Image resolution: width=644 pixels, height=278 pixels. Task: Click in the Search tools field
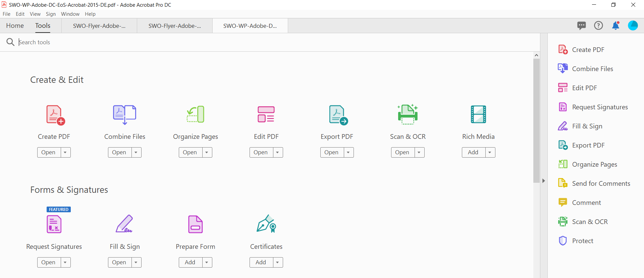[134, 42]
